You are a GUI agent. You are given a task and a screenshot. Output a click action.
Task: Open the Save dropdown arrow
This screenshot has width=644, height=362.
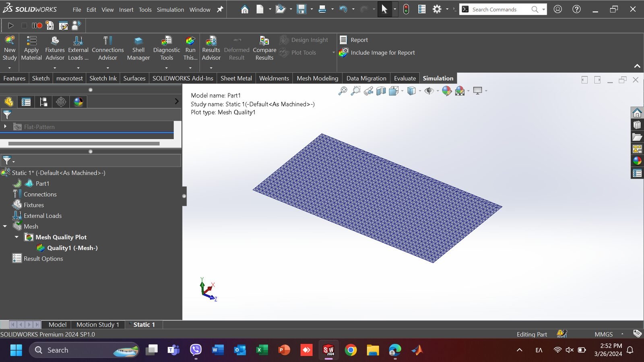pos(312,9)
